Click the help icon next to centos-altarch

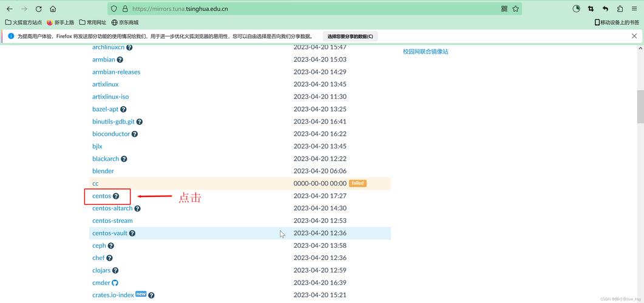tap(138, 208)
